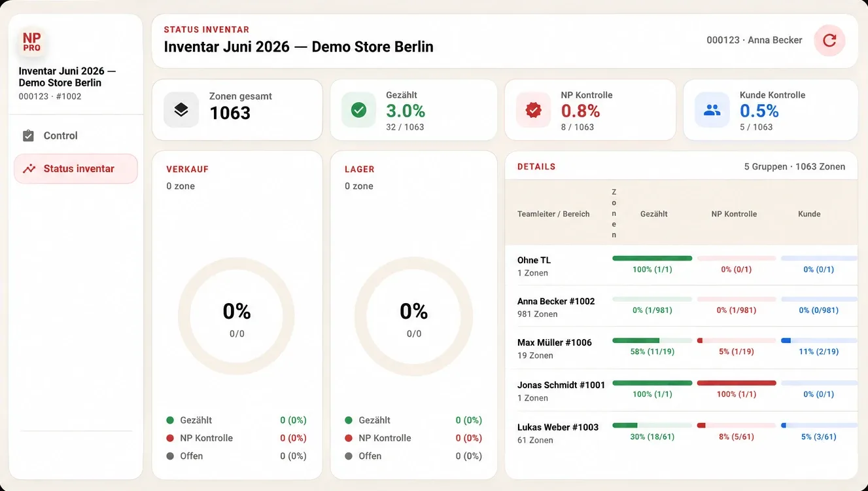
Task: Select the Max Müller #1006 row name
Action: click(555, 342)
